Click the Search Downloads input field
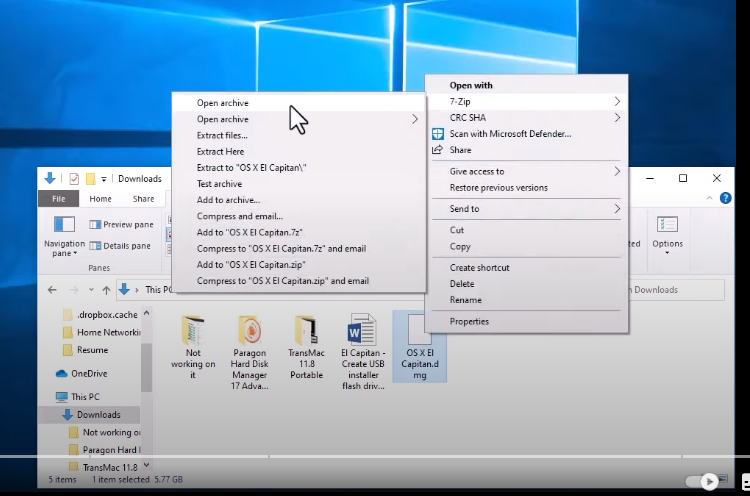 coord(676,290)
